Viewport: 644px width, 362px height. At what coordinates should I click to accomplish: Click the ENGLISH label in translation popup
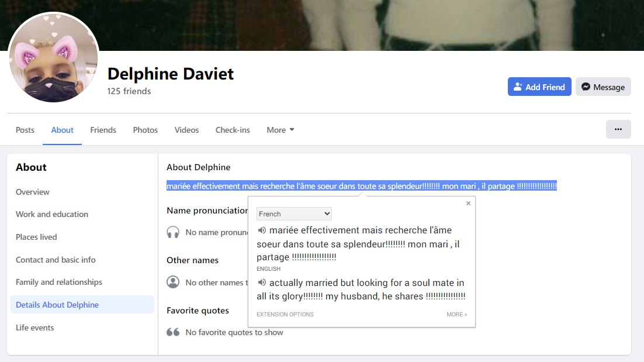coord(269,269)
